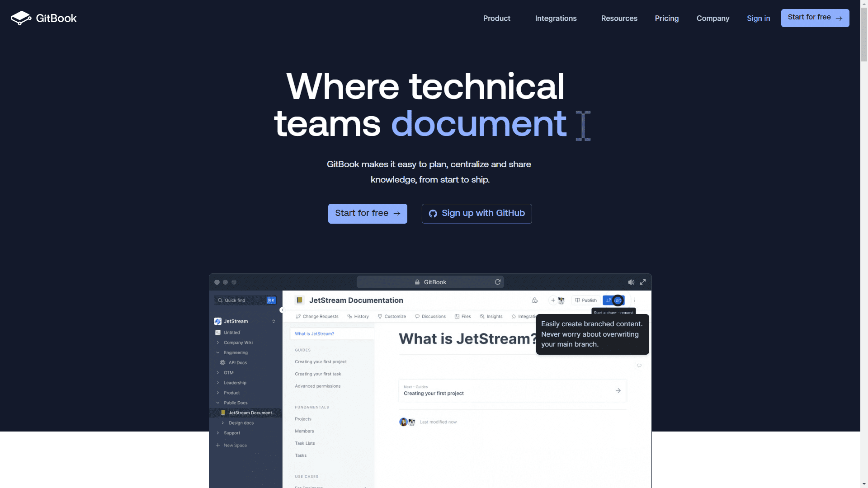Image resolution: width=868 pixels, height=488 pixels.
Task: Open the Advanced permissions page
Action: (317, 386)
